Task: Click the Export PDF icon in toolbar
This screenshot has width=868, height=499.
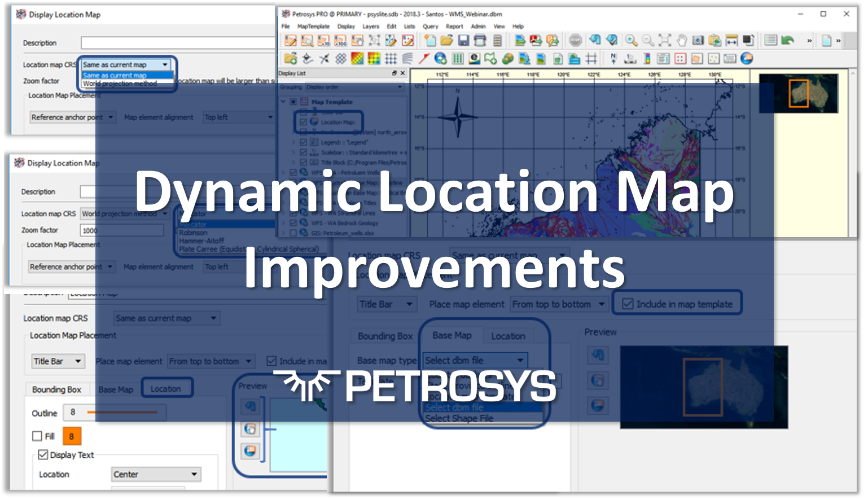Action: point(536,40)
